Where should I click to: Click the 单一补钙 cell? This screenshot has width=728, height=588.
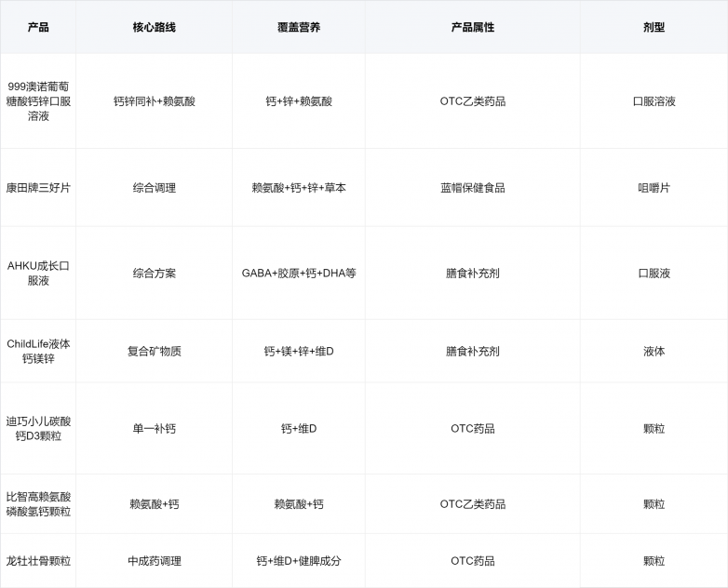point(155,428)
